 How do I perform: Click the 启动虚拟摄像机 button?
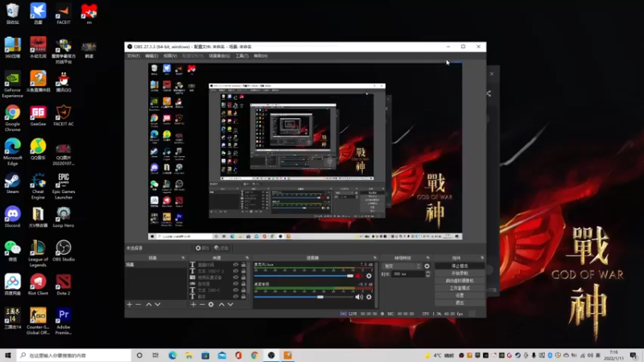pos(460,281)
